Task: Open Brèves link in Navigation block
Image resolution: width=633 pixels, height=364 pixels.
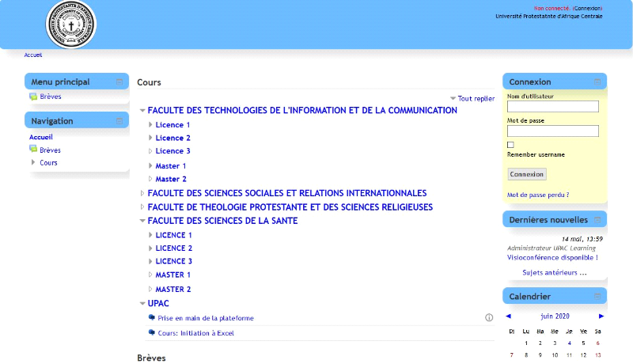Action: click(x=50, y=150)
